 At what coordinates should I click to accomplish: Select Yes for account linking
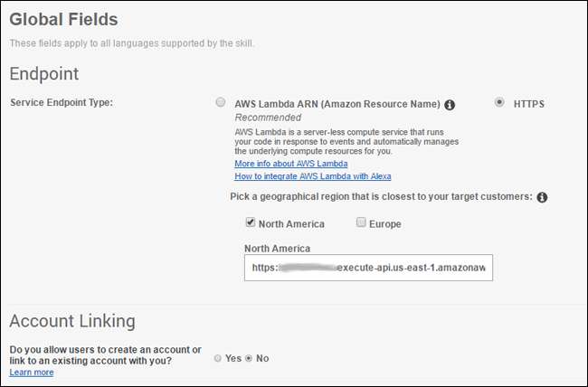(x=219, y=358)
